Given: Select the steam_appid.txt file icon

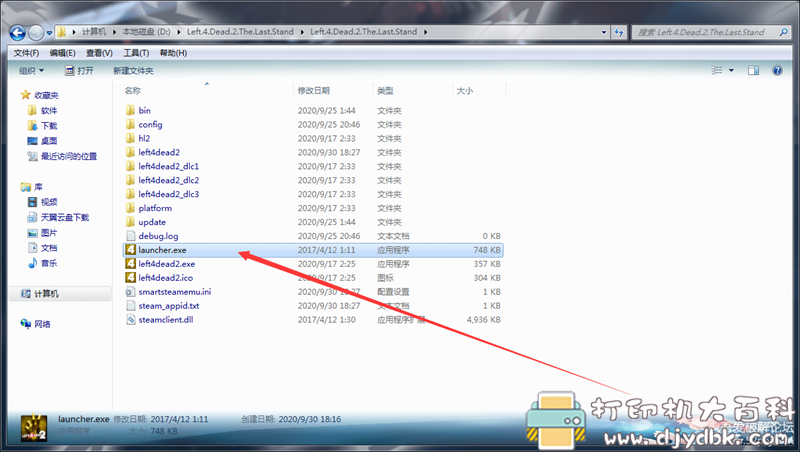Looking at the screenshot, I should (131, 306).
